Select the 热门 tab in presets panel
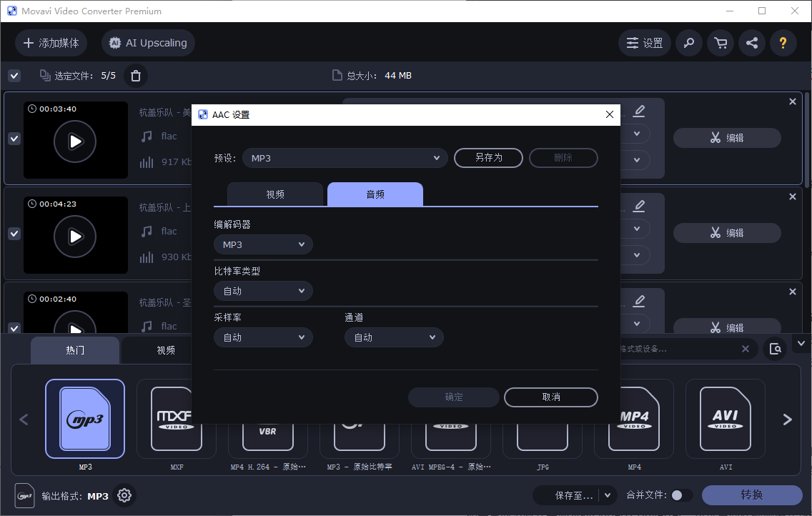This screenshot has height=516, width=812. click(74, 349)
